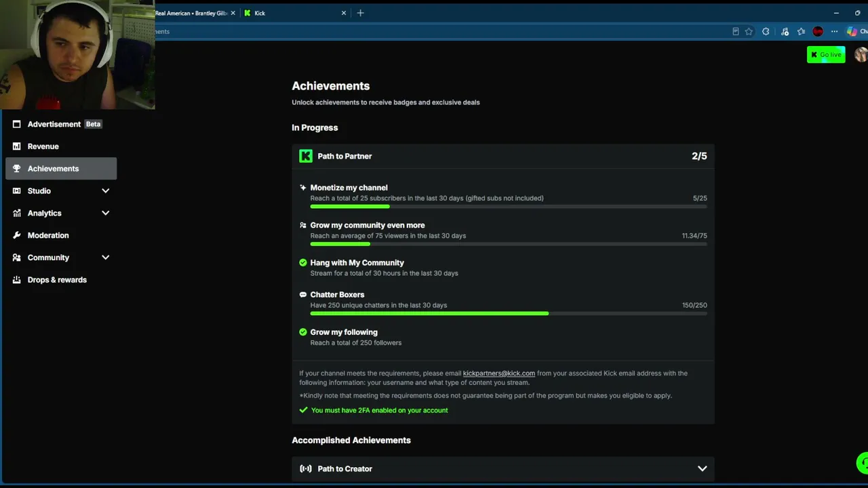This screenshot has height=488, width=868.
Task: Click the people icon for Grow my community
Action: (x=303, y=225)
